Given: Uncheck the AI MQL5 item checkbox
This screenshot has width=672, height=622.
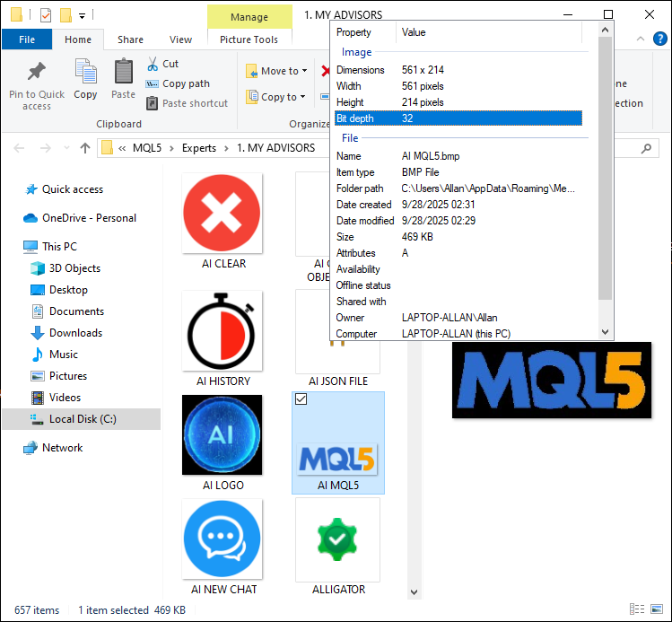Looking at the screenshot, I should coord(301,399).
